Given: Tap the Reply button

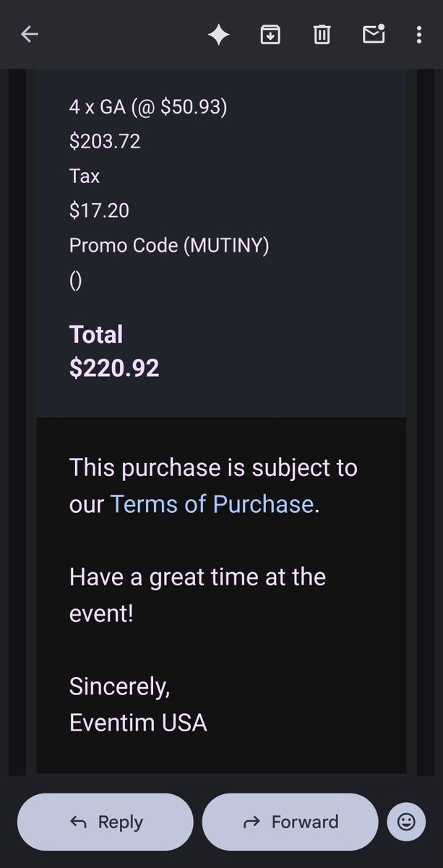Looking at the screenshot, I should 106,822.
